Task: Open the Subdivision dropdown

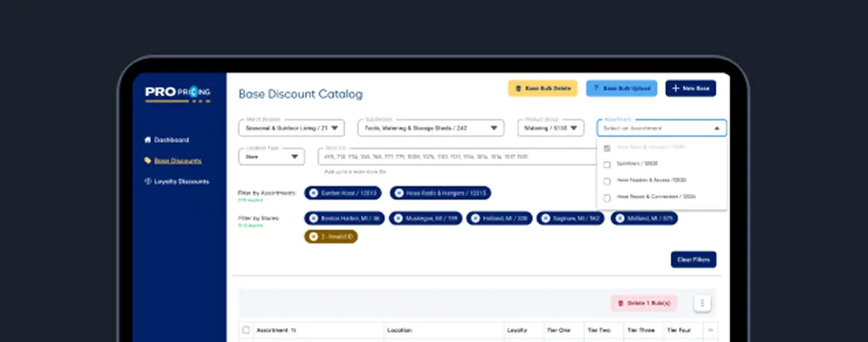Action: pyautogui.click(x=431, y=128)
